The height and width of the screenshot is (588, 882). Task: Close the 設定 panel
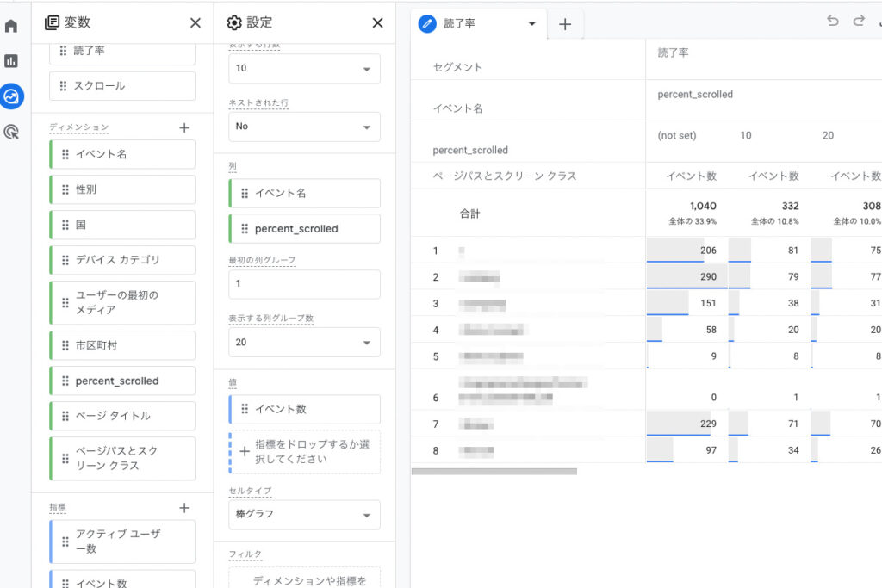377,22
